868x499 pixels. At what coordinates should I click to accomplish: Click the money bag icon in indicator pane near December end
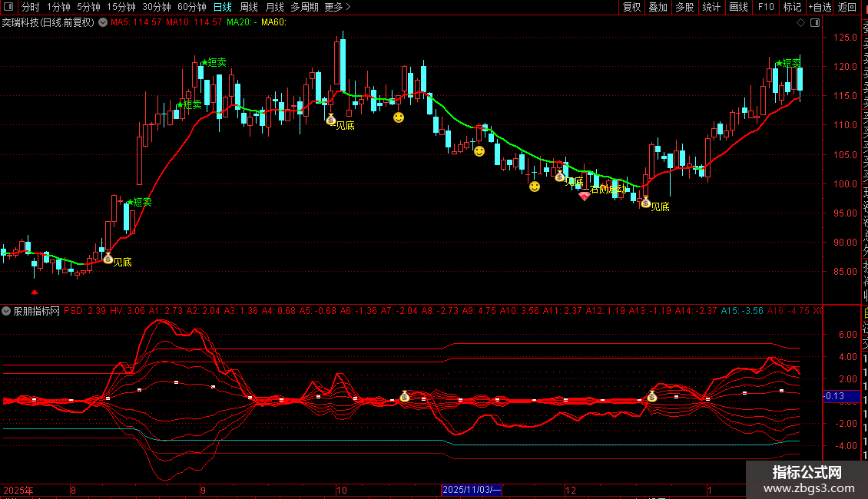tap(652, 396)
